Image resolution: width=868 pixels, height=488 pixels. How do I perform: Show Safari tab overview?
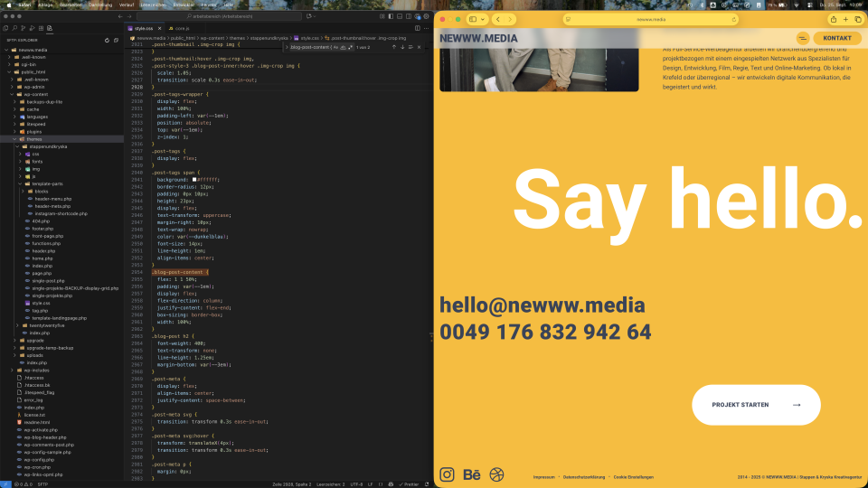coord(857,19)
